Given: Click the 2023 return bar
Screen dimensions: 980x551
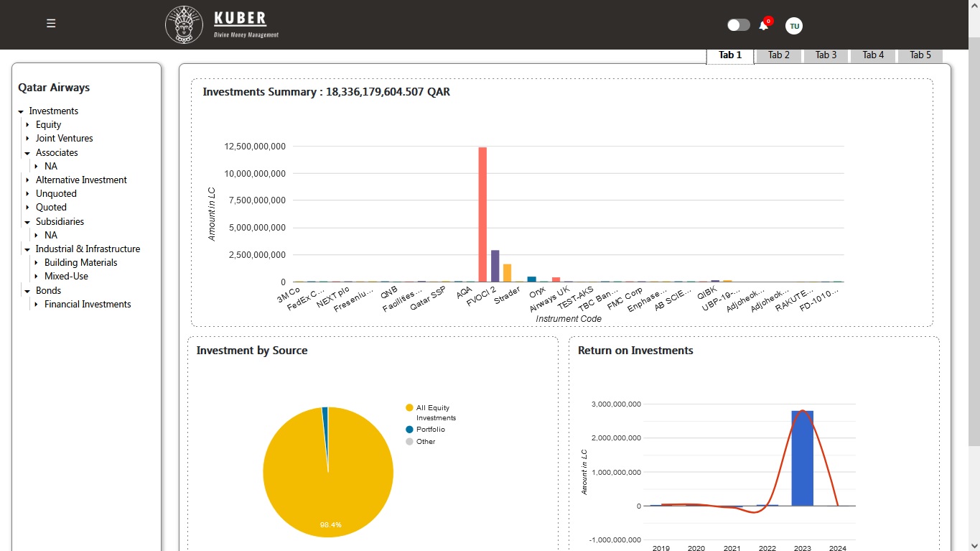Looking at the screenshot, I should tap(802, 458).
